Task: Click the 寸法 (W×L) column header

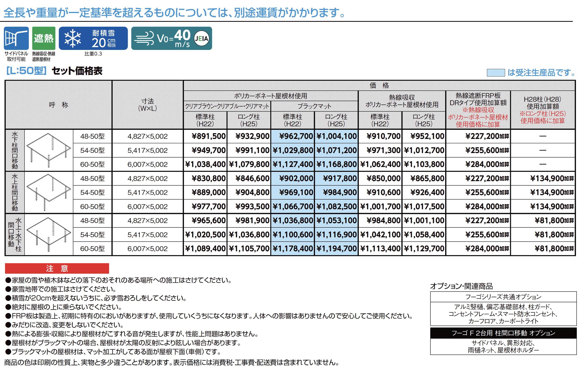Action: (147, 105)
